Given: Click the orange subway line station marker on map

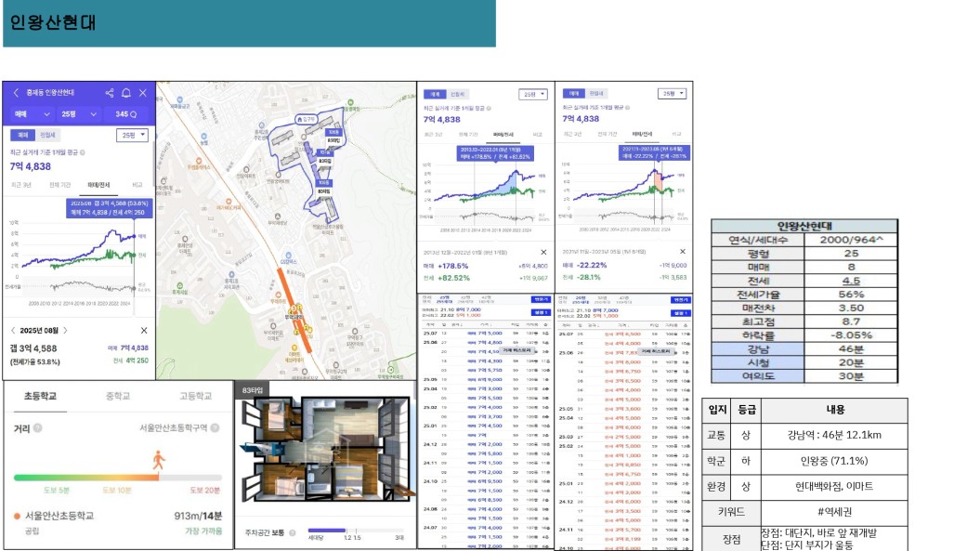Looking at the screenshot, I should click(x=295, y=310).
